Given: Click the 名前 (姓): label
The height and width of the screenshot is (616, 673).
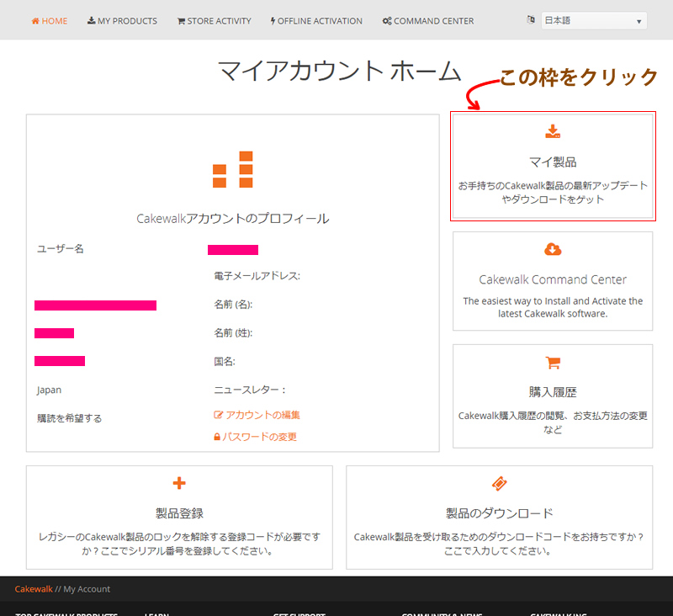Looking at the screenshot, I should pyautogui.click(x=233, y=333).
